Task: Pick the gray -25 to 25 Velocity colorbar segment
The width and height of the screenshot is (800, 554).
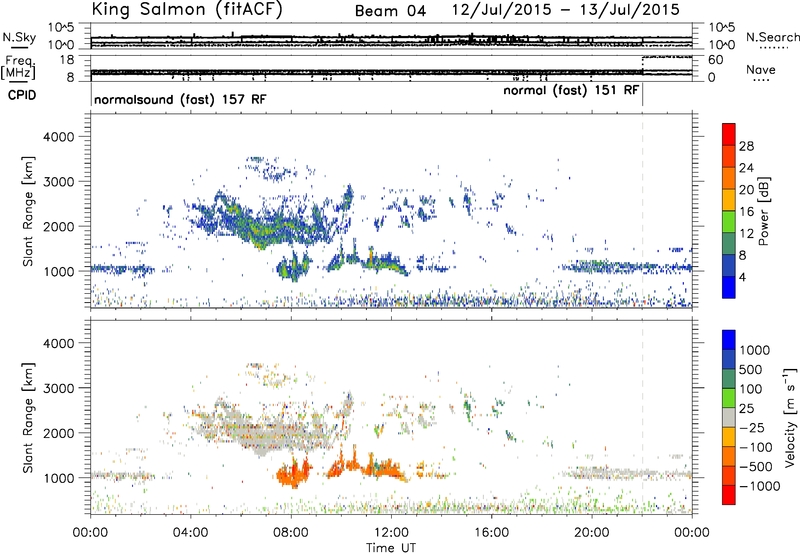Action: 729,418
